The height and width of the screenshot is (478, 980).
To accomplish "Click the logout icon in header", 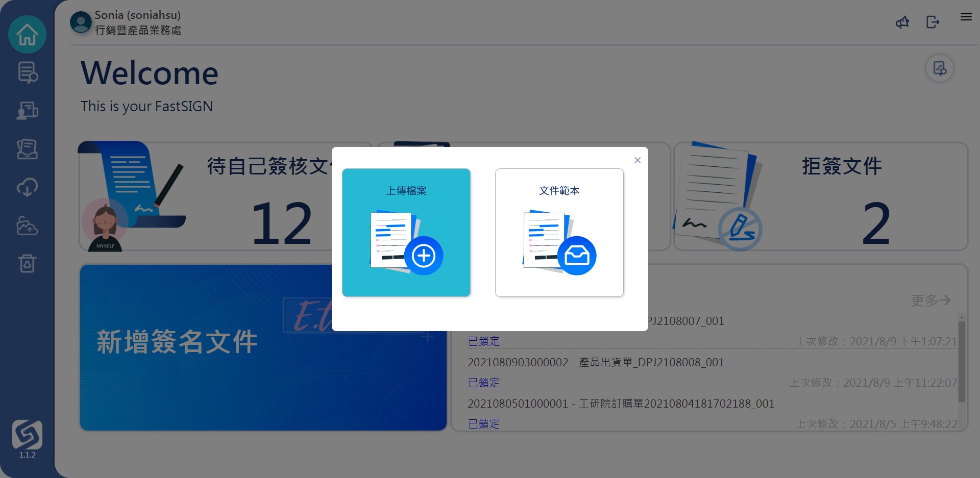I will pos(933,22).
